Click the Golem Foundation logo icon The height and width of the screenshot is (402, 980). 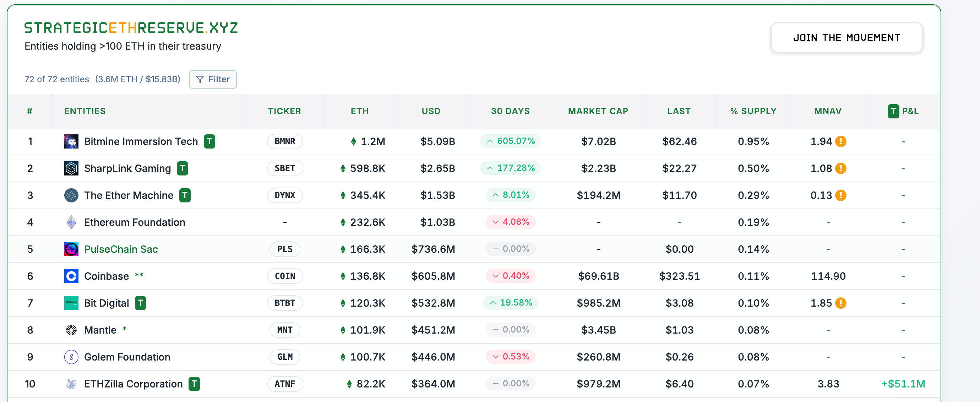(71, 357)
